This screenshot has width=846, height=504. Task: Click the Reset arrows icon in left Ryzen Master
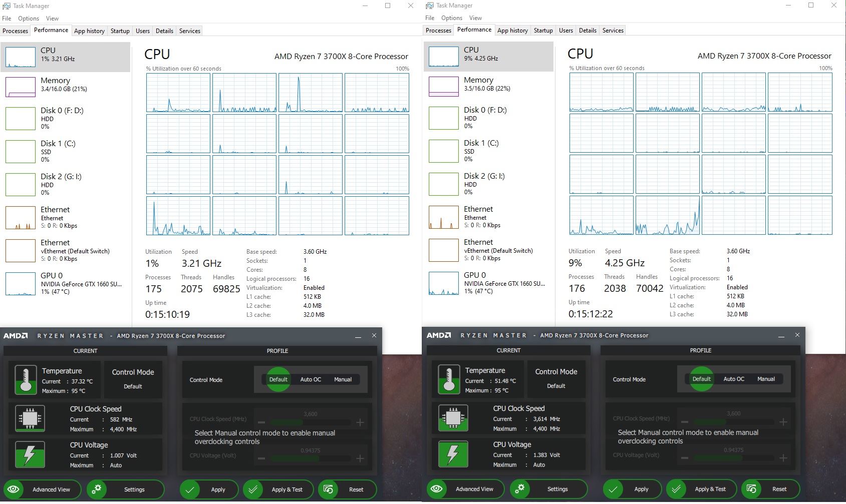(x=329, y=489)
